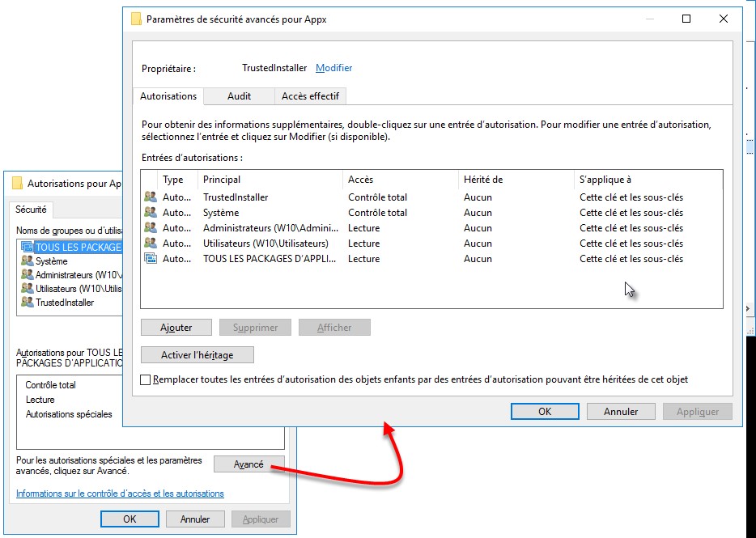Viewport: 756px width, 538px height.
Task: Open the Accès effectif tab
Action: click(x=310, y=96)
